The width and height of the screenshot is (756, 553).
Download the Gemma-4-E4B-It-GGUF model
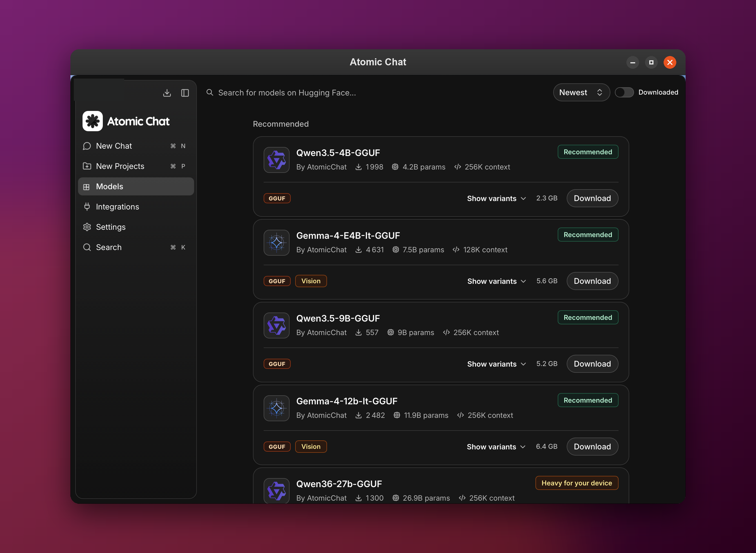592,281
